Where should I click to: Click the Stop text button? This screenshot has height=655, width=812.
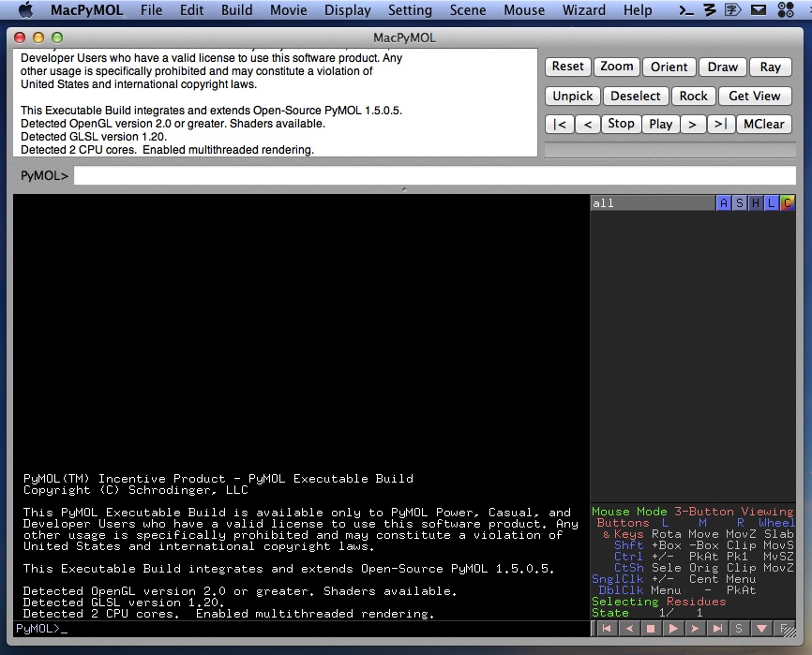click(x=621, y=125)
